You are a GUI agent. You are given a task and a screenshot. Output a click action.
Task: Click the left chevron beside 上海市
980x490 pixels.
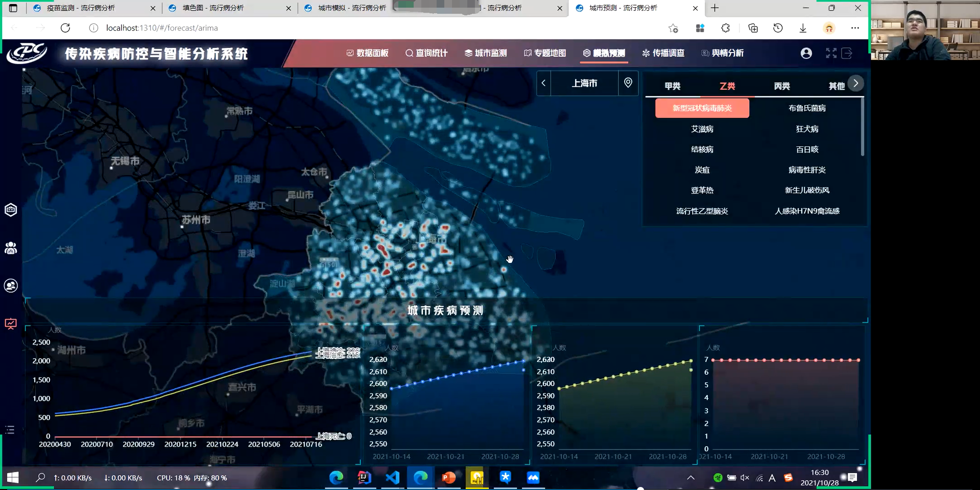pos(544,83)
